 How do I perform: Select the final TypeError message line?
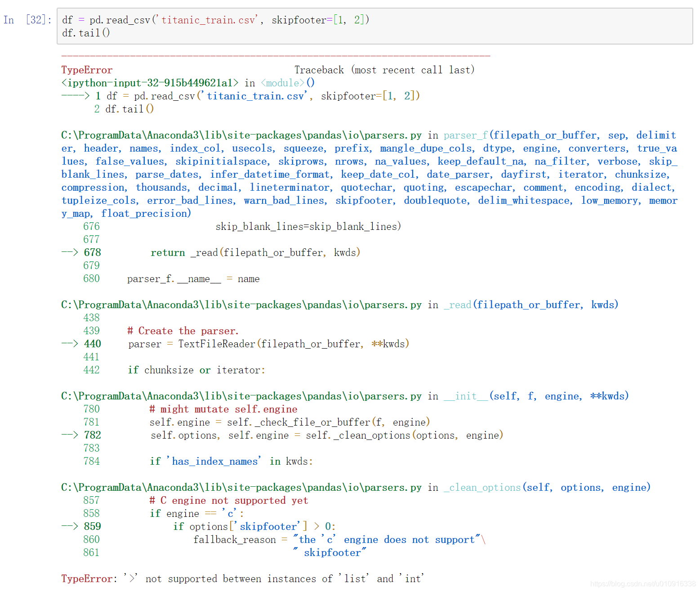243,579
